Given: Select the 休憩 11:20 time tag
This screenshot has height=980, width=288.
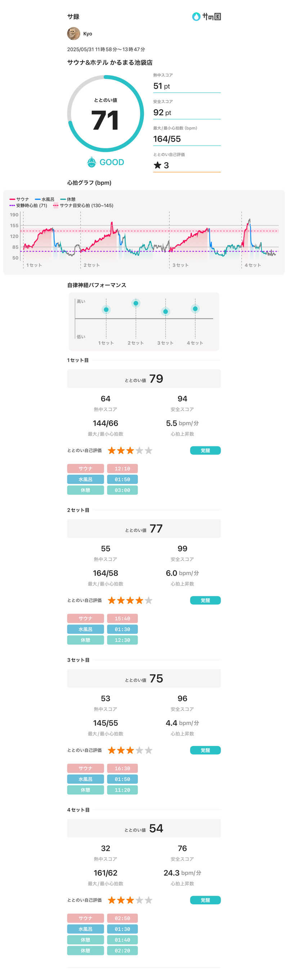Looking at the screenshot, I should click(x=122, y=790).
